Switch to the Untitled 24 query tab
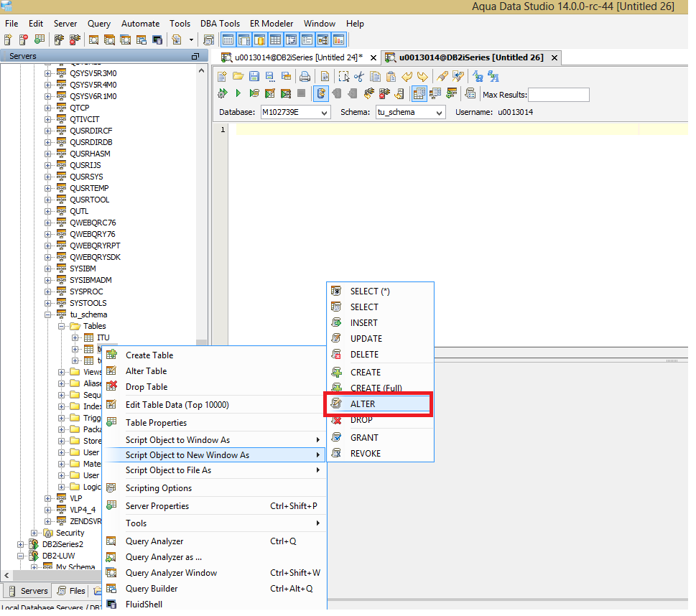 click(x=299, y=57)
